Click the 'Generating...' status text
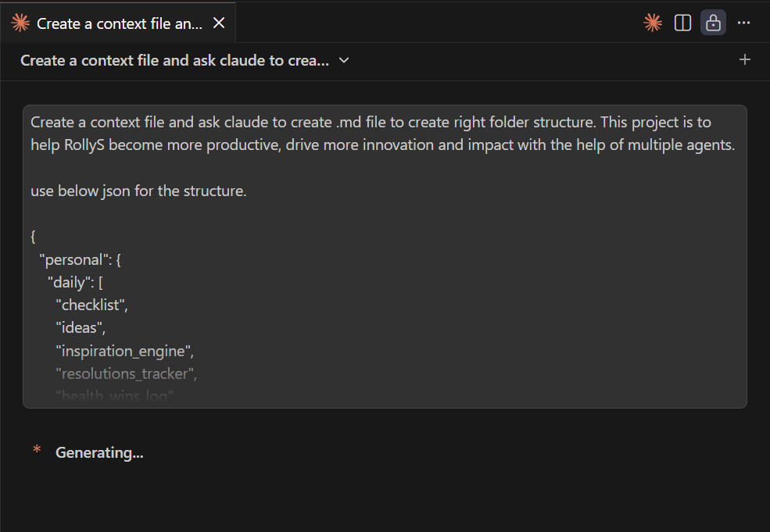The height and width of the screenshot is (532, 770). click(x=99, y=452)
